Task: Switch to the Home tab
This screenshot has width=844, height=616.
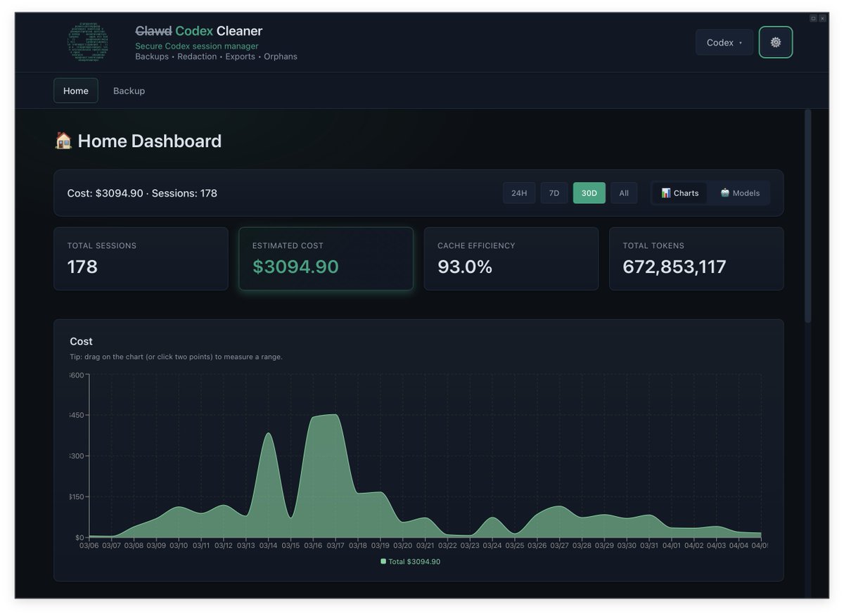Action: tap(76, 91)
